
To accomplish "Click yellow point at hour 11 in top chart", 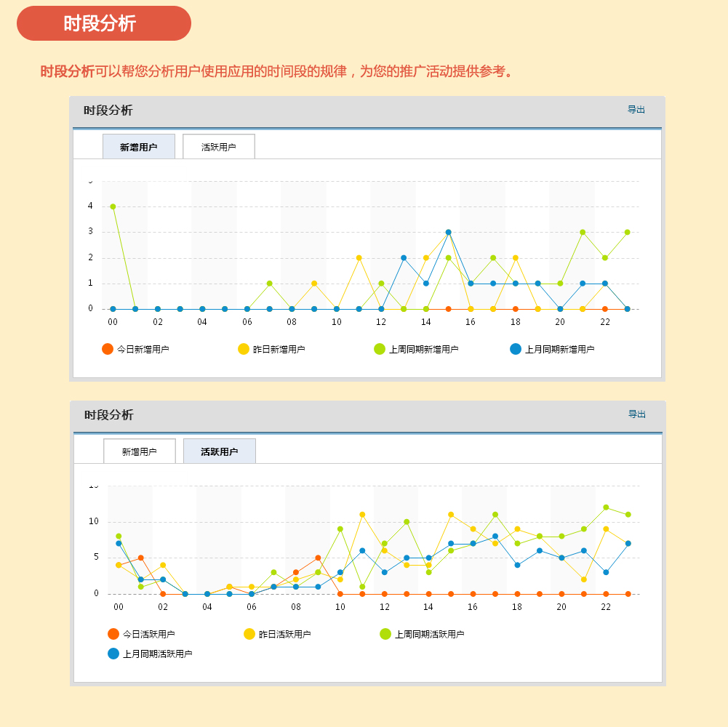I will point(359,257).
